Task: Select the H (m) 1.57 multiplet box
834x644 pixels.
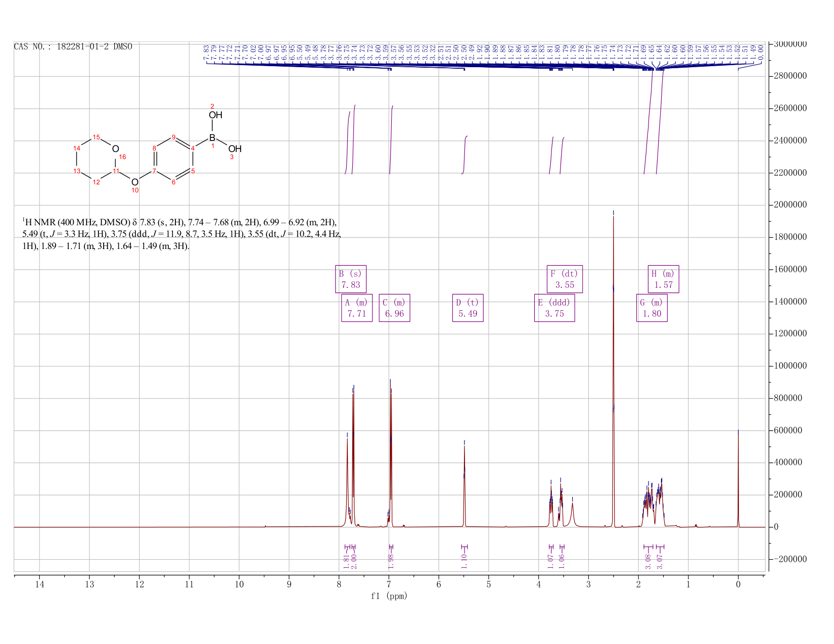Action: [664, 279]
